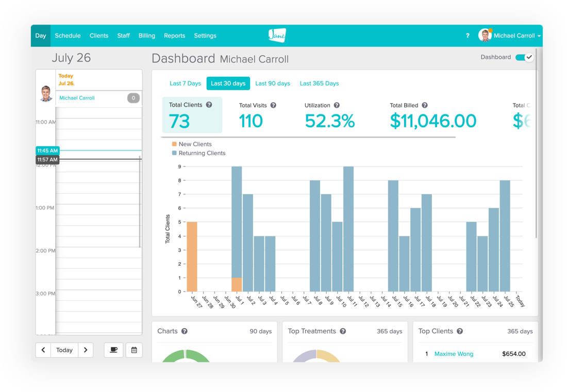This screenshot has height=392, width=567.
Task: Click the Today button
Action: pos(64,350)
